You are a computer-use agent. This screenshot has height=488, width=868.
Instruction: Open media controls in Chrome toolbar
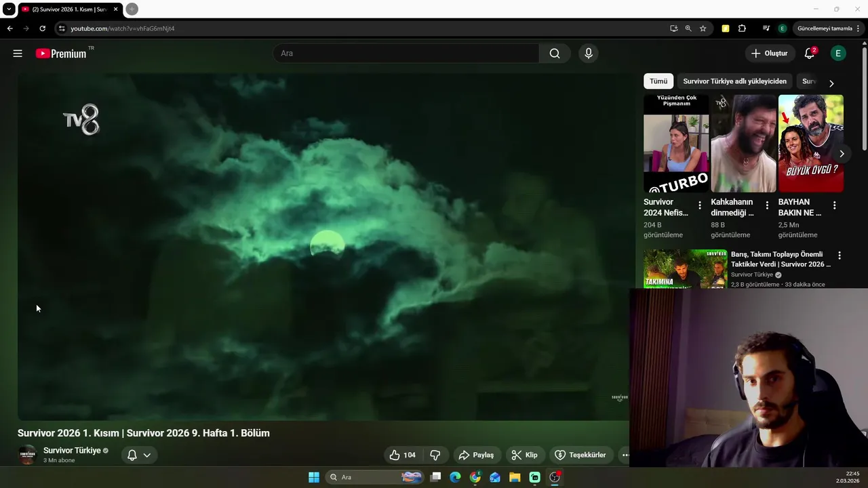766,28
